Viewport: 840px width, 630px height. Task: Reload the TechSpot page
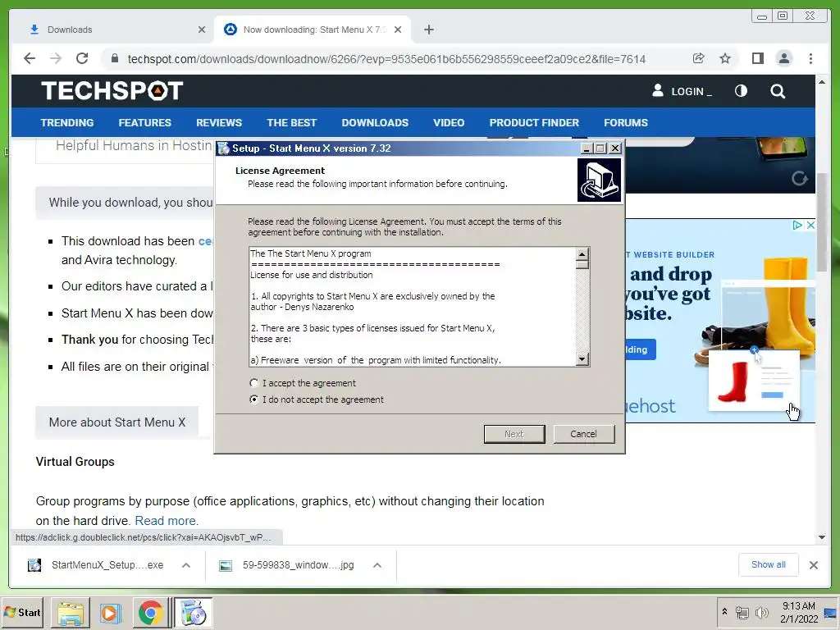click(82, 58)
